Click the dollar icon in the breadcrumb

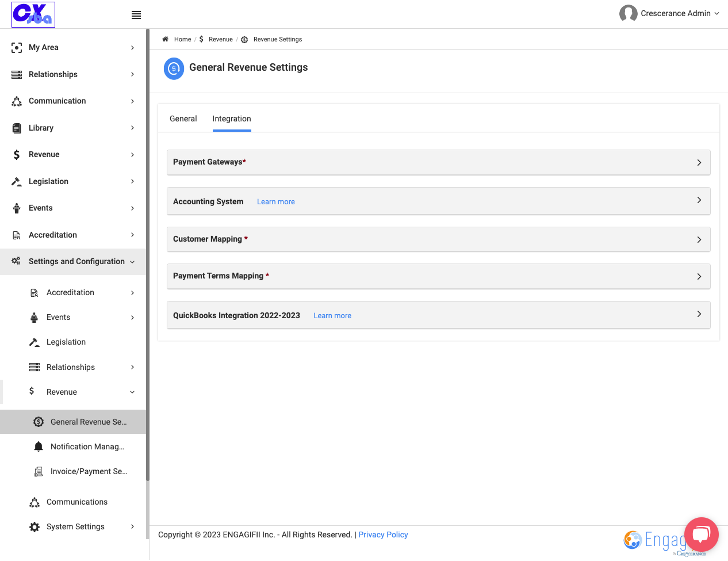[201, 39]
